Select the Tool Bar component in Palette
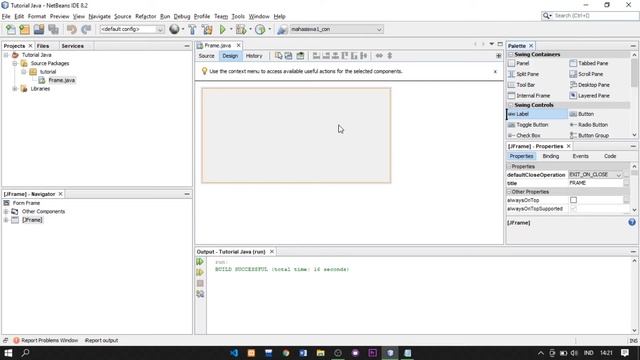Image resolution: width=640 pixels, height=360 pixels. (x=521, y=85)
